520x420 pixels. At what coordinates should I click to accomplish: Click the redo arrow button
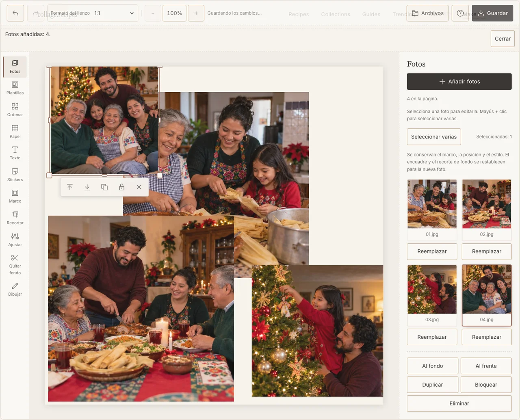(x=36, y=13)
